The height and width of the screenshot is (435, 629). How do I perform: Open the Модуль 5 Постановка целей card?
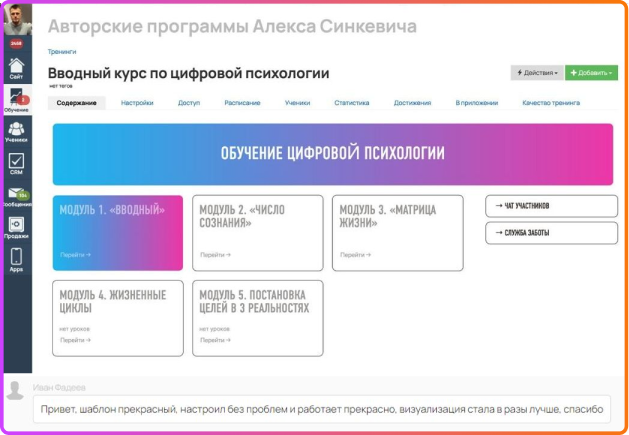[257, 317]
